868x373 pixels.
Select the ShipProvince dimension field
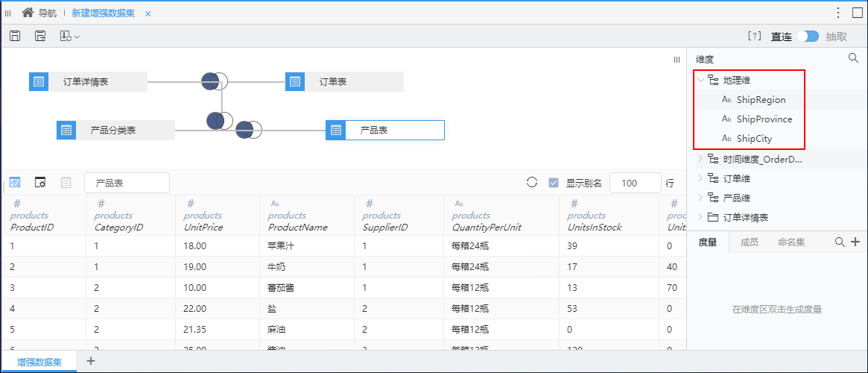[764, 119]
